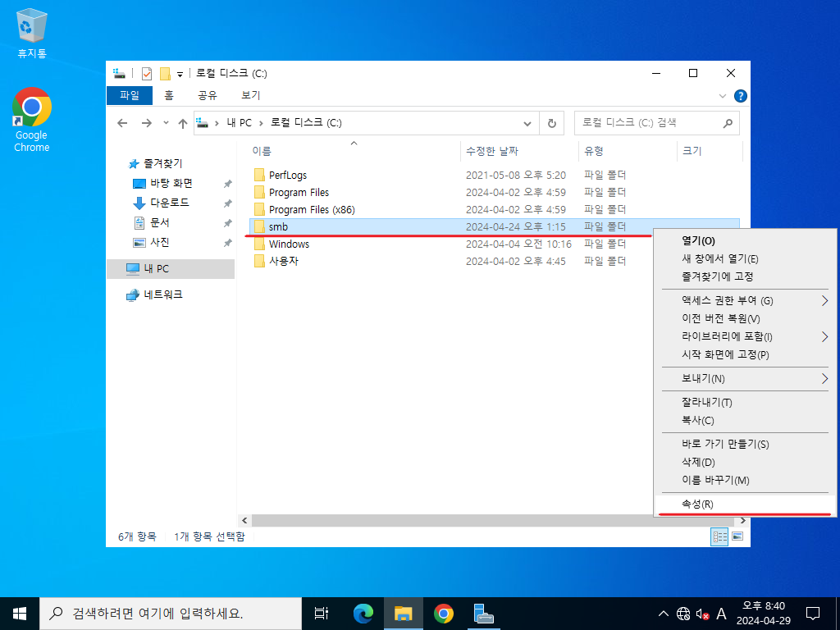Open 문서 in the navigation pane
Viewport: 840px width, 630px height.
click(160, 223)
